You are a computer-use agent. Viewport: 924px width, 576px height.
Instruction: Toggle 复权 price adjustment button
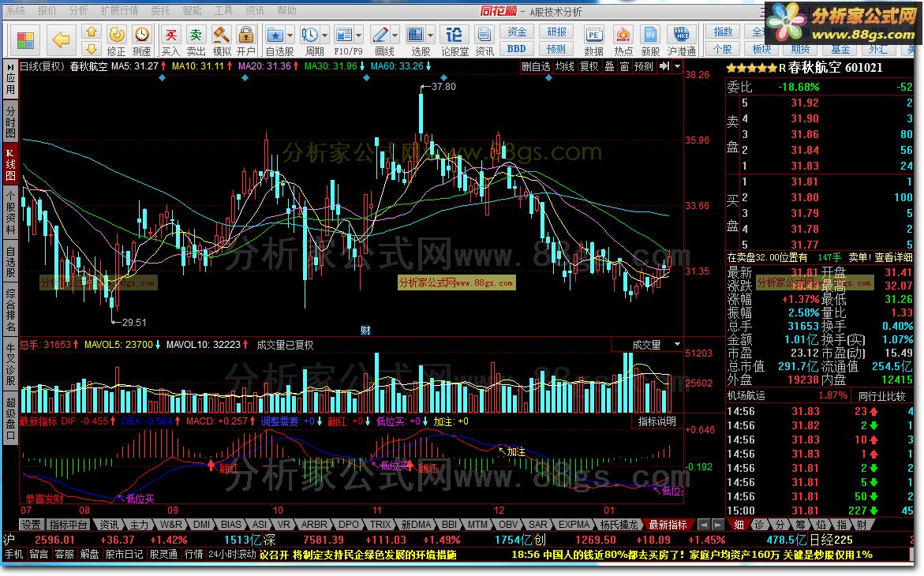589,66
